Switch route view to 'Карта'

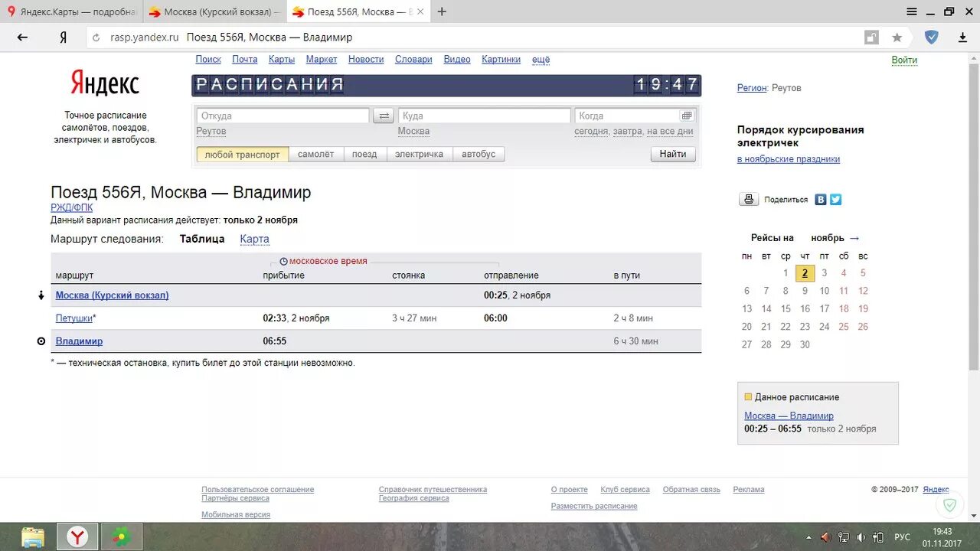254,239
